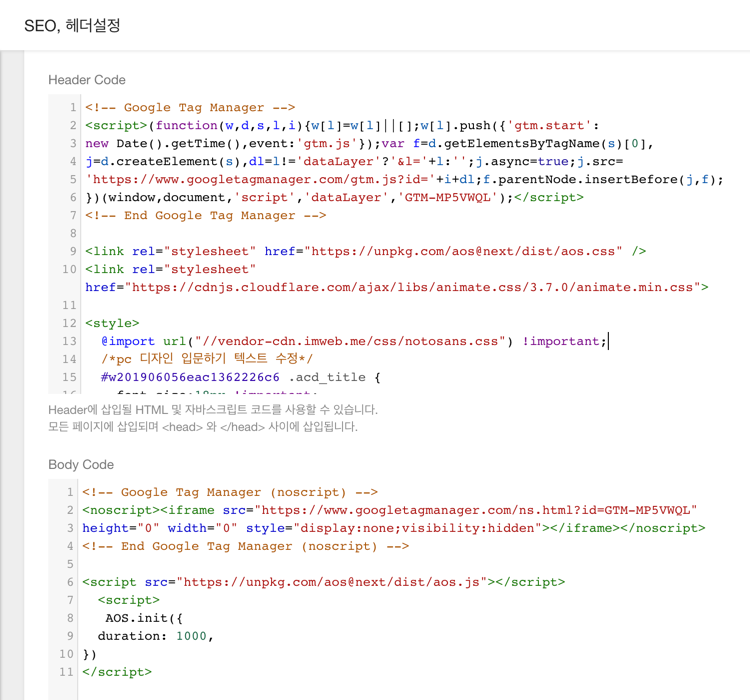Click the aos.js script src line
This screenshot has height=700, width=750.
pyautogui.click(x=323, y=582)
